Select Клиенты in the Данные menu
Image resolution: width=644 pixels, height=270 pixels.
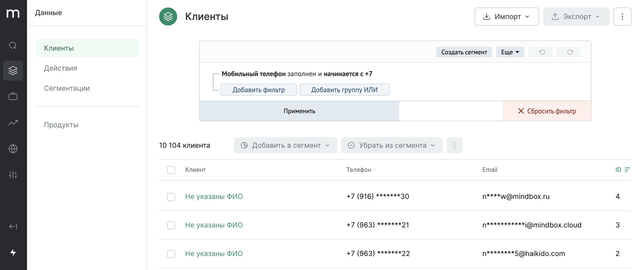coord(87,48)
